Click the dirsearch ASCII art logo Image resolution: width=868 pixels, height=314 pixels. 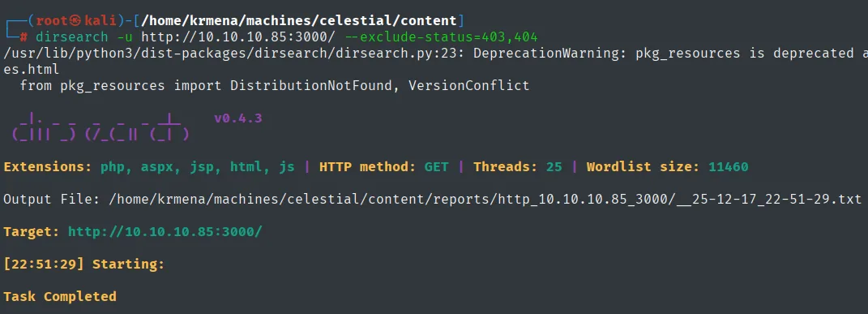[100, 127]
